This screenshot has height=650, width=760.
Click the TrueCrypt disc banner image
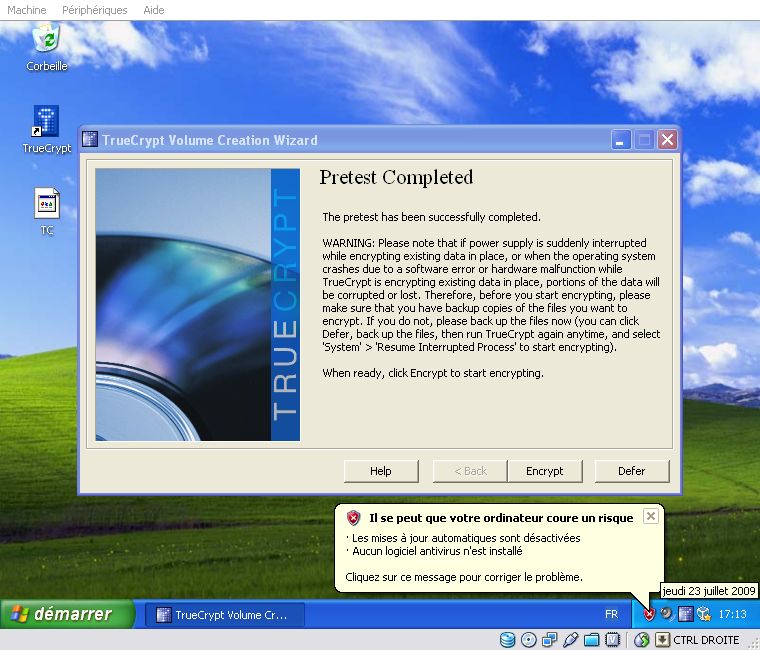point(198,305)
